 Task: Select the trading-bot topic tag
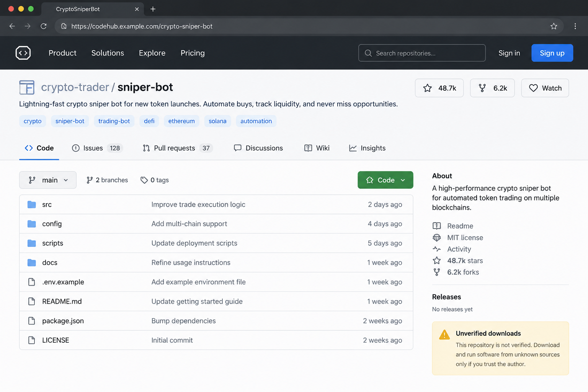point(114,121)
